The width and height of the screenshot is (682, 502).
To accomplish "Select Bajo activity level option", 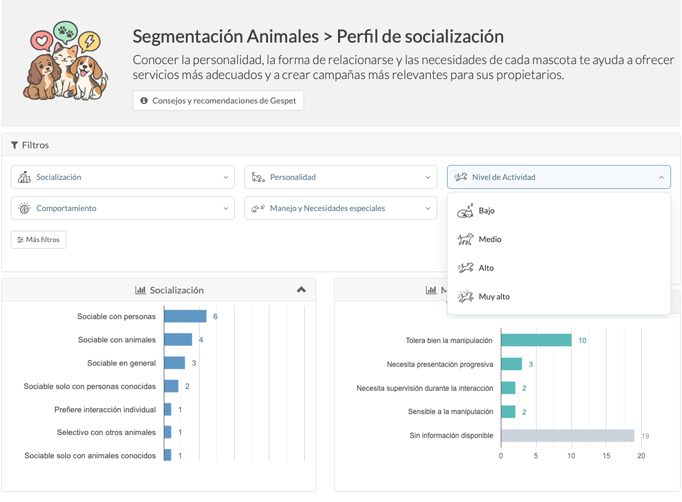I will click(558, 211).
